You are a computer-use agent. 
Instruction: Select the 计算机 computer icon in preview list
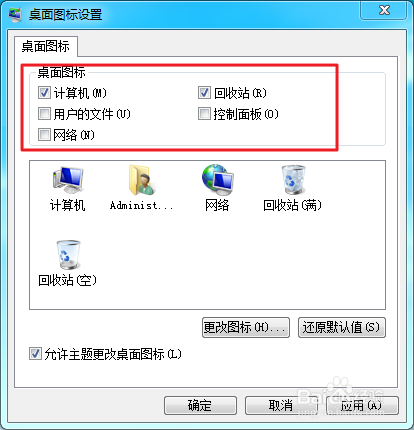point(68,180)
